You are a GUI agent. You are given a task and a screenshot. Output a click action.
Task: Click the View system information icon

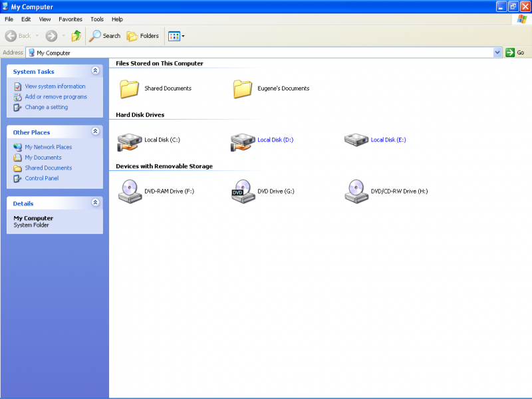[x=18, y=86]
